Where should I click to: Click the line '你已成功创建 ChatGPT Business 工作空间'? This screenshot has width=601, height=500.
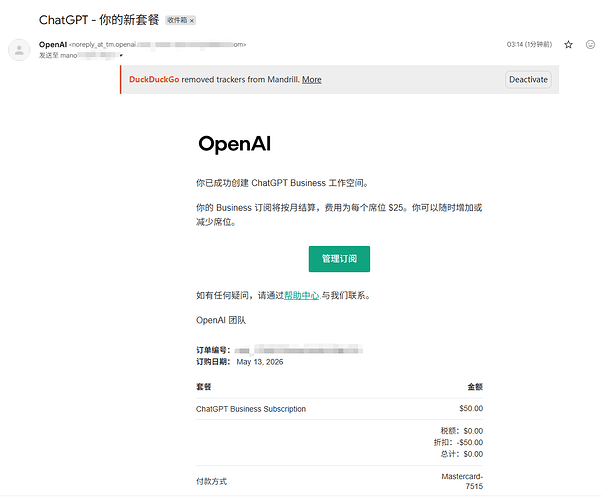click(282, 183)
